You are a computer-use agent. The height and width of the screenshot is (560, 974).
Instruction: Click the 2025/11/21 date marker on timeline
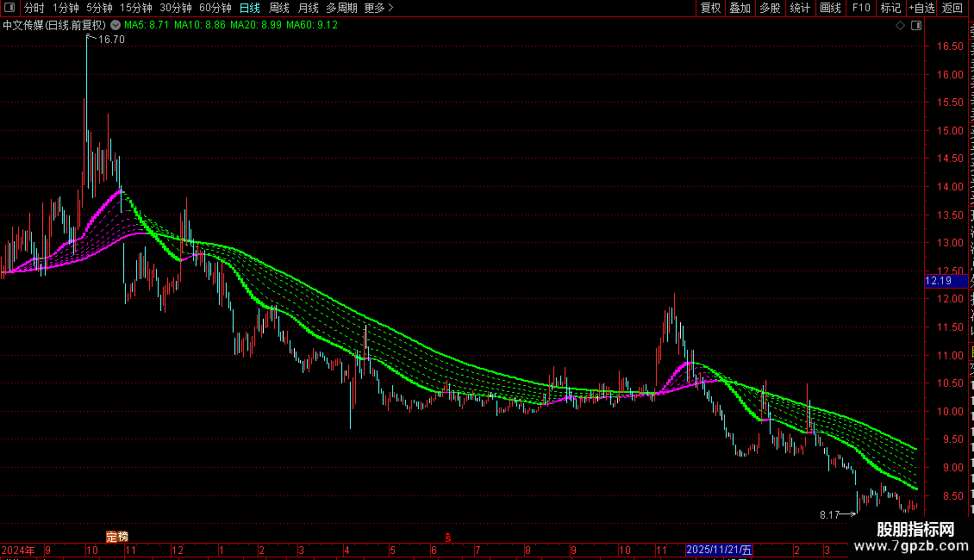719,550
